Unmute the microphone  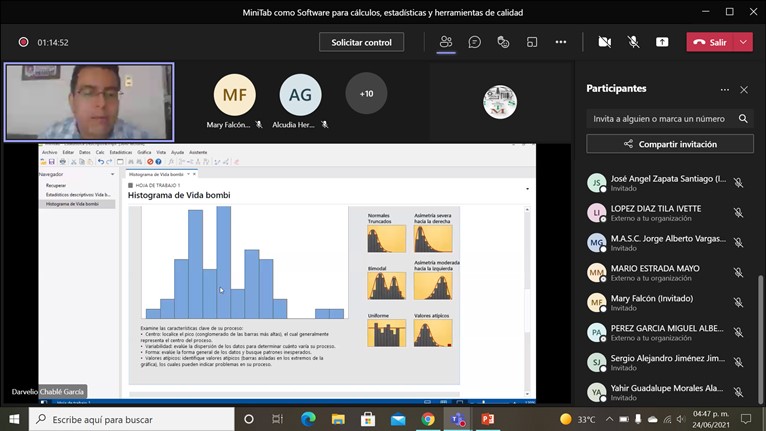coord(634,42)
